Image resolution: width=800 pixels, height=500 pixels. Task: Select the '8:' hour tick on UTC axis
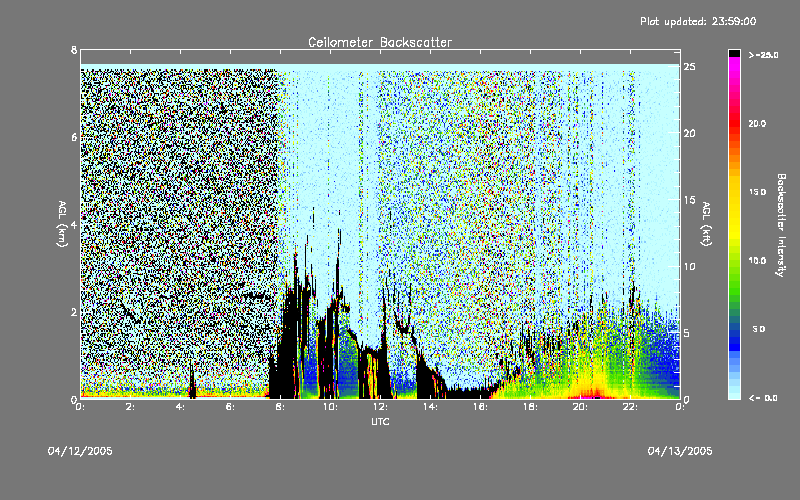click(280, 407)
